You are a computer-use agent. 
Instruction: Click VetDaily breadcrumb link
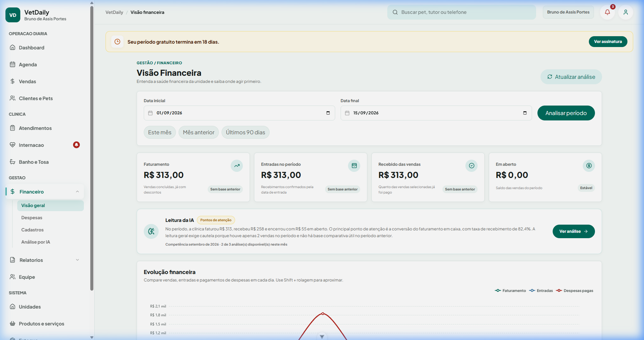[x=114, y=12]
